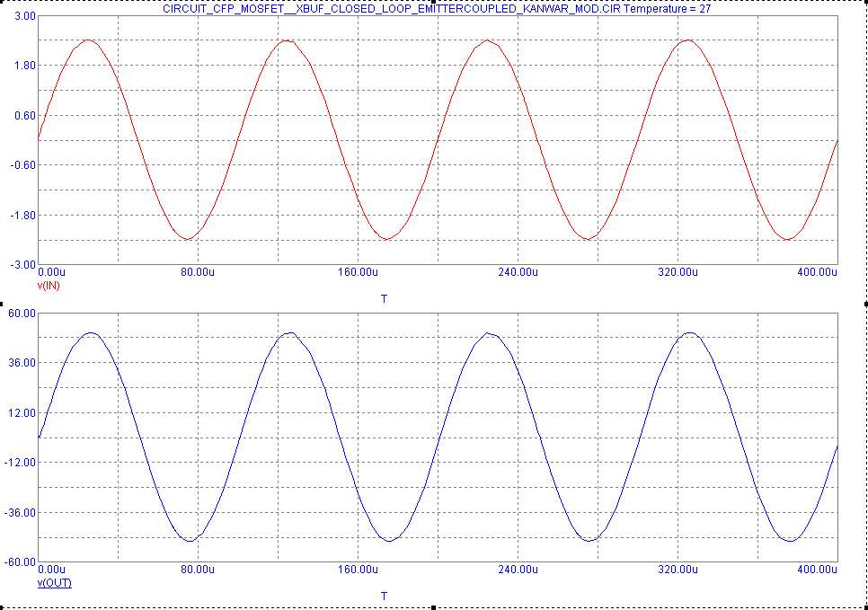Select the red v(IN) trace label
The height and width of the screenshot is (610, 868).
tap(49, 286)
